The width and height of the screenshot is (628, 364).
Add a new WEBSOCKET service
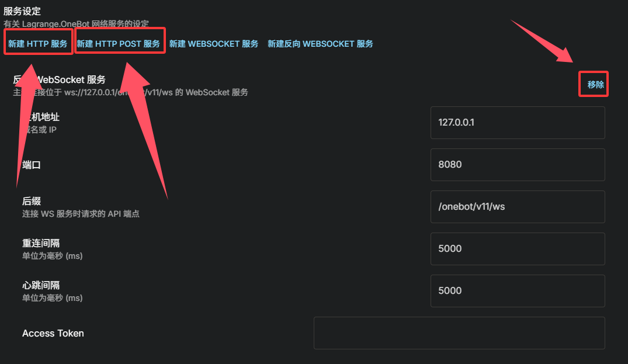pyautogui.click(x=213, y=44)
